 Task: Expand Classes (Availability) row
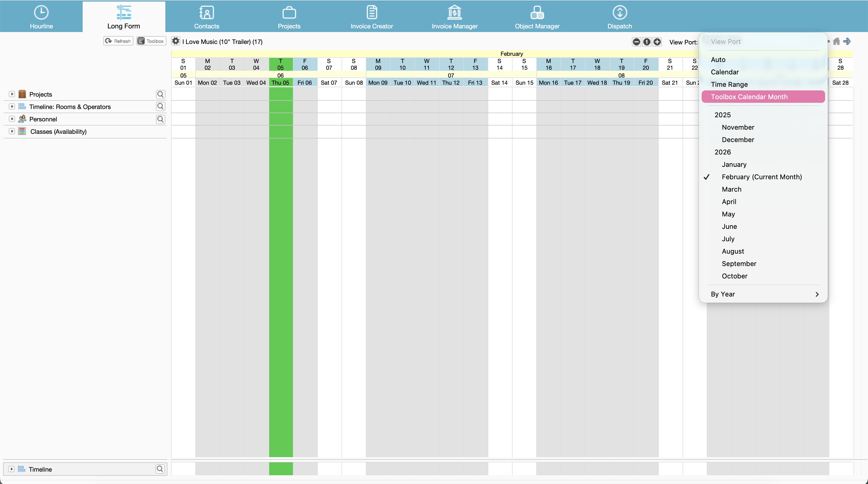pyautogui.click(x=12, y=131)
